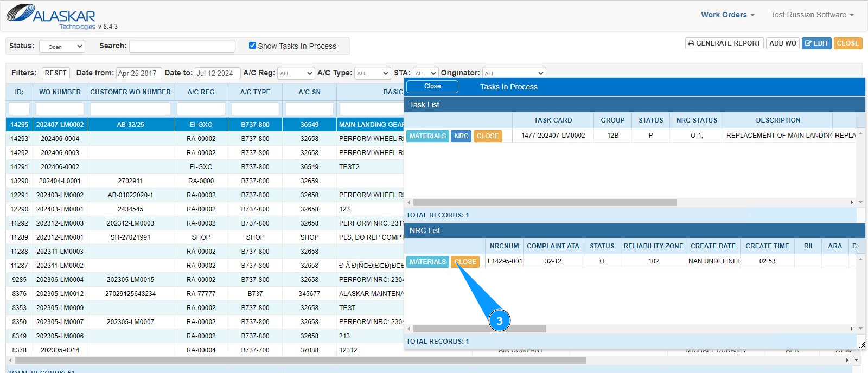868x373 pixels.
Task: Open the Work Orders menu
Action: 727,15
